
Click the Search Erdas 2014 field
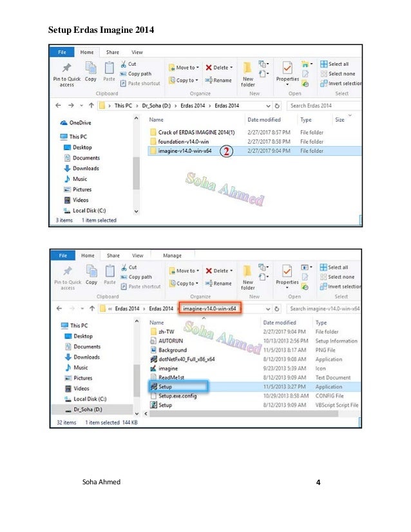(x=324, y=106)
